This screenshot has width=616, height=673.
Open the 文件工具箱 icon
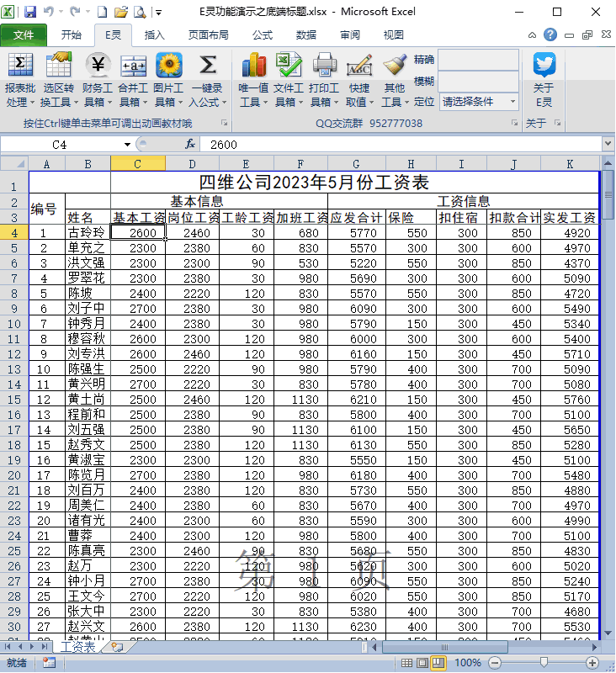coord(289,66)
